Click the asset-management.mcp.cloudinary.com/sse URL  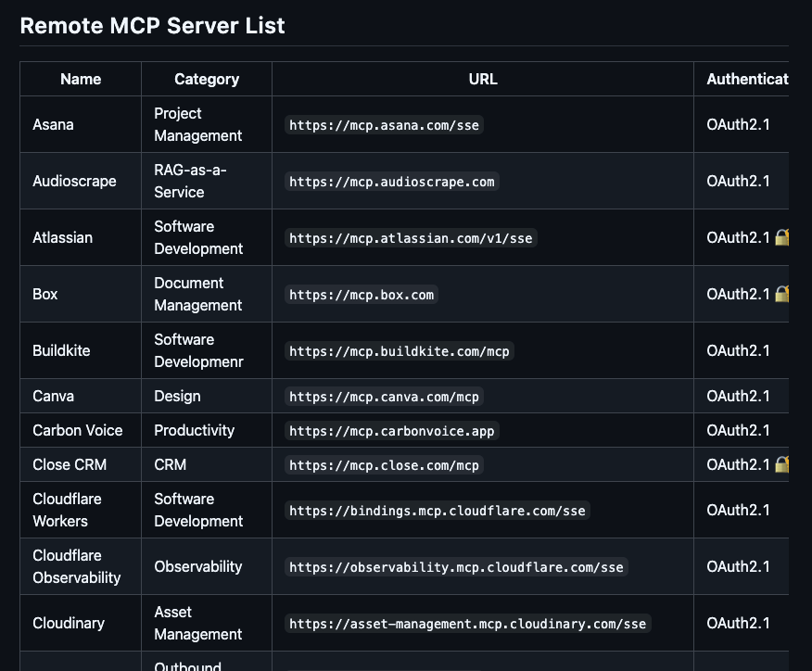click(x=467, y=624)
